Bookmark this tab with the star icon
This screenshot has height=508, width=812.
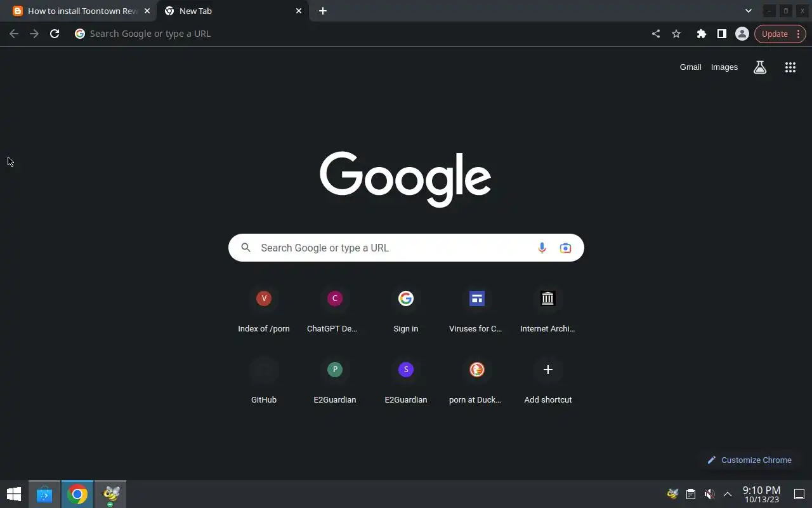(676, 34)
